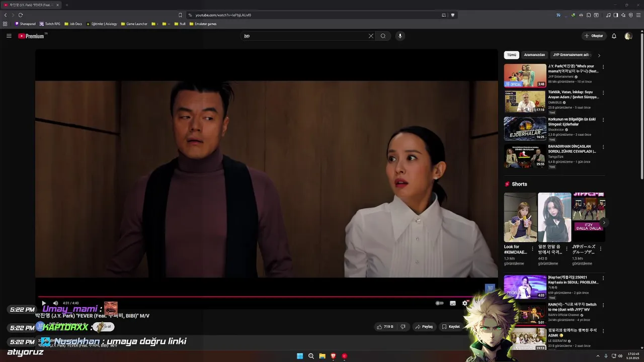Open a new browser tab

click(66, 5)
